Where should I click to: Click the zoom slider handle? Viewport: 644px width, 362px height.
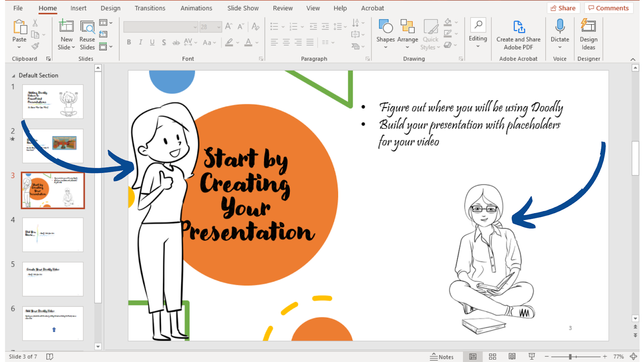coord(570,357)
